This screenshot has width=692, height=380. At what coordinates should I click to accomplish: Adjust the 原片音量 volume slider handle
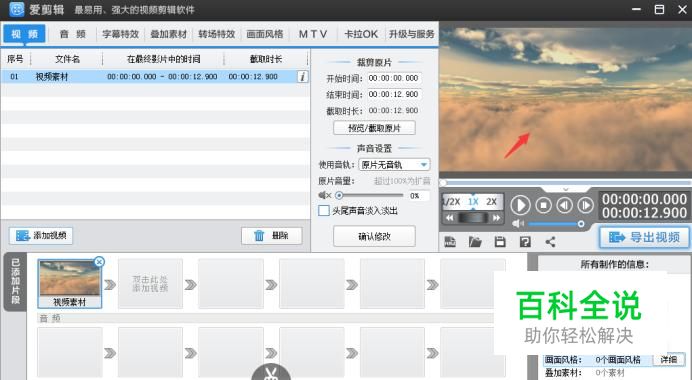pos(339,195)
